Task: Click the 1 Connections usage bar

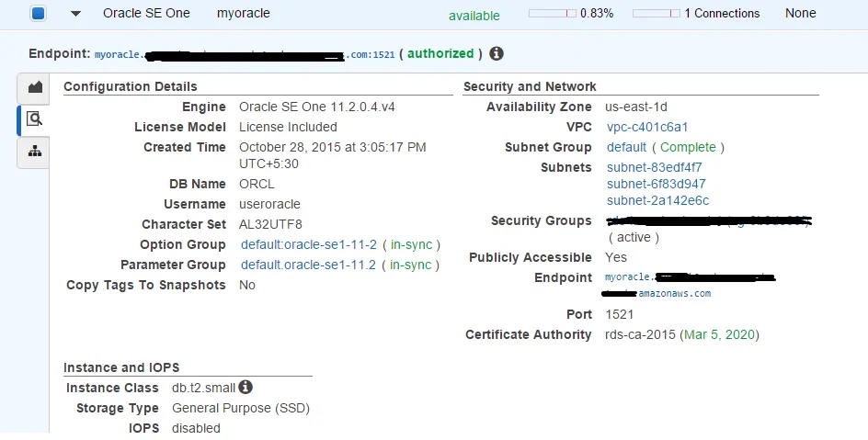Action: (657, 13)
